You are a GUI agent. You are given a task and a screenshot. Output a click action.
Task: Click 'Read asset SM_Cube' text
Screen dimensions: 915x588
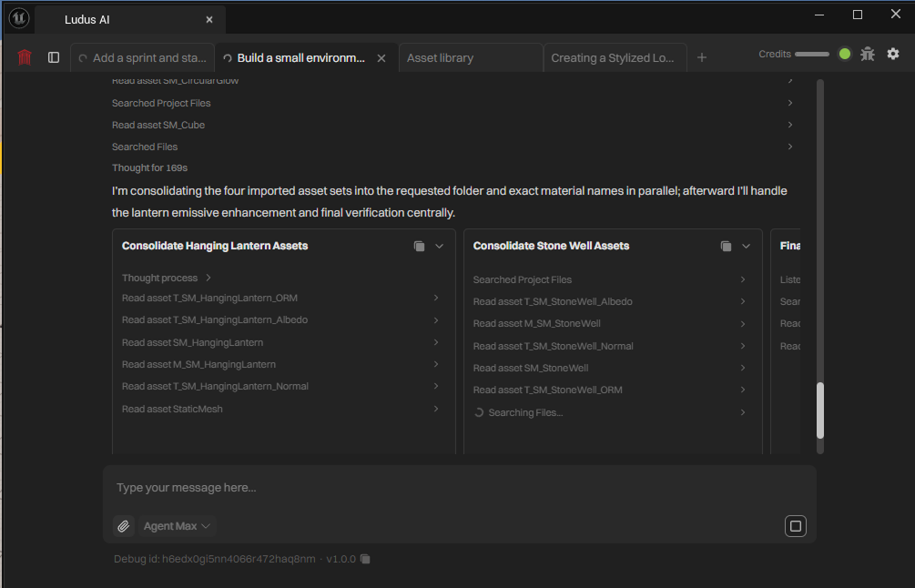tap(158, 125)
